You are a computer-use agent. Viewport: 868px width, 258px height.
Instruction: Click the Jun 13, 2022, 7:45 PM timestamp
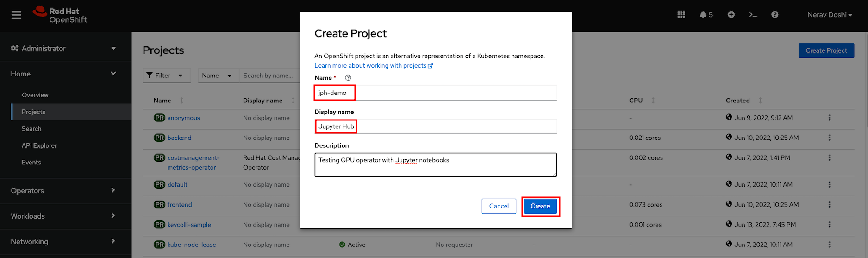pos(765,225)
